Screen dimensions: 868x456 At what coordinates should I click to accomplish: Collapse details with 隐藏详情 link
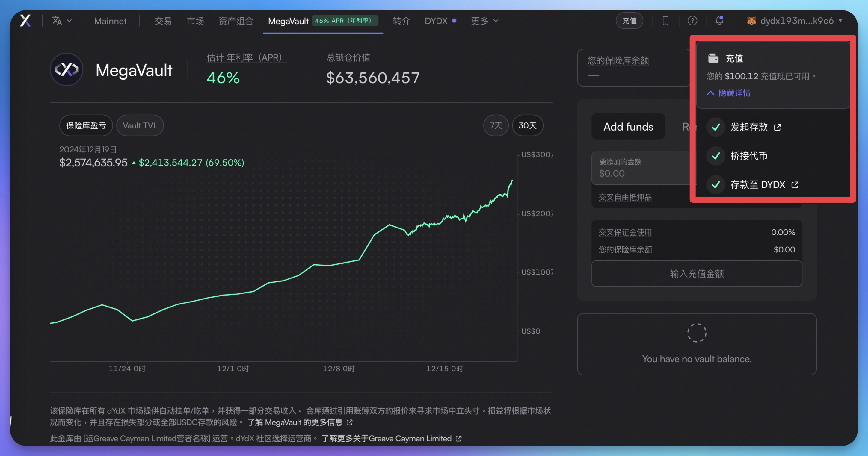(x=728, y=93)
